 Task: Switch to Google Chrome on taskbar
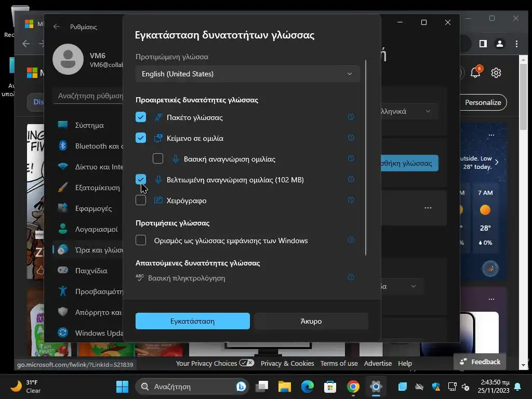pos(353,387)
